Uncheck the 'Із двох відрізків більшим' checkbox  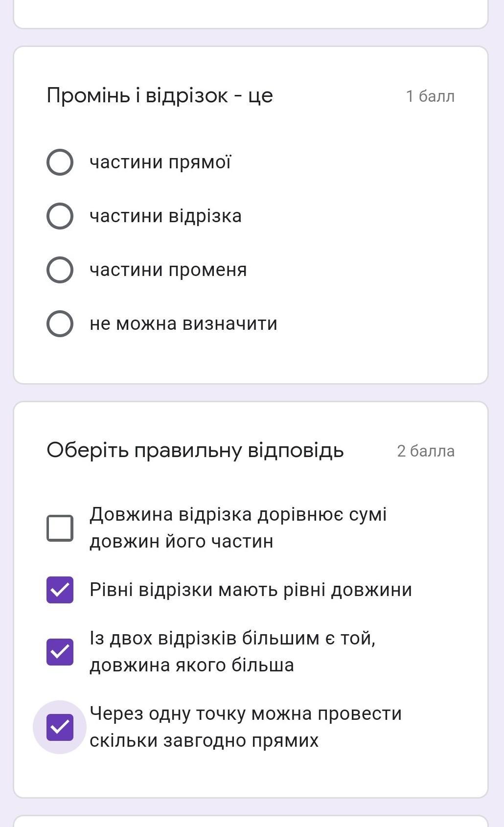(60, 652)
